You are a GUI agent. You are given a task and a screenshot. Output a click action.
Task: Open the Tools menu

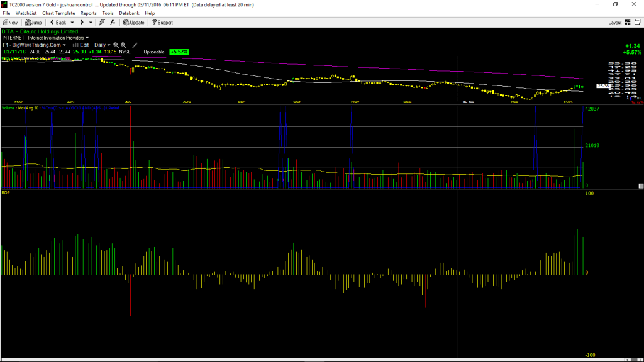point(108,13)
